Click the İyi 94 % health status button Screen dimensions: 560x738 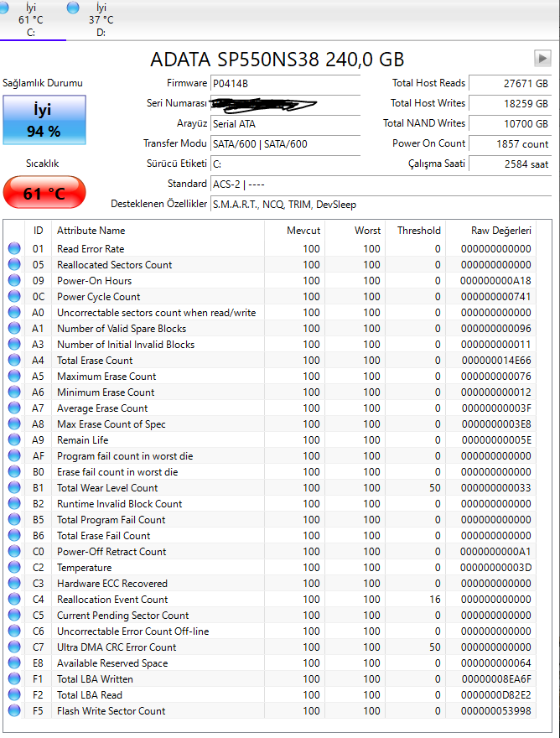point(44,120)
